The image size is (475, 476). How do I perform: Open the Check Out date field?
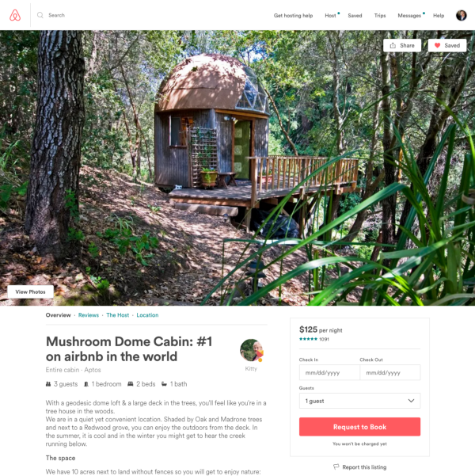(390, 372)
